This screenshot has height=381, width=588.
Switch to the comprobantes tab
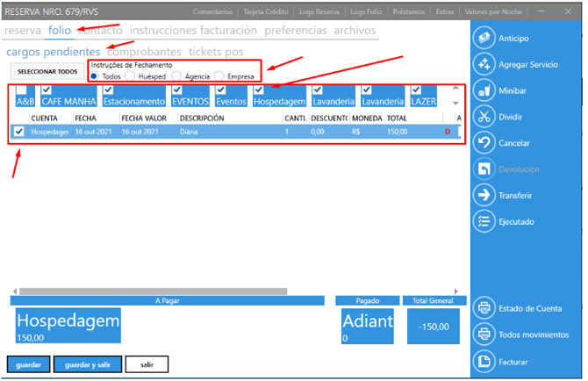pos(144,52)
